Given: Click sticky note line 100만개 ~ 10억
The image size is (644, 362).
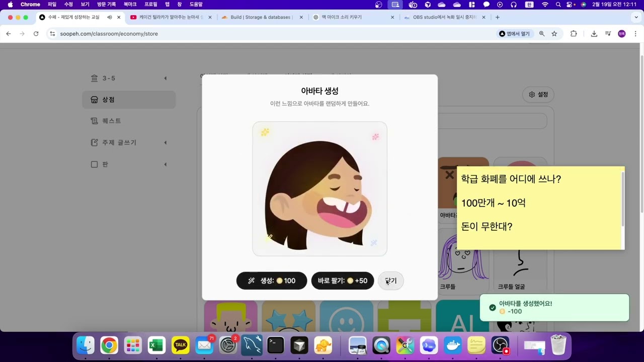Looking at the screenshot, I should pos(494,203).
